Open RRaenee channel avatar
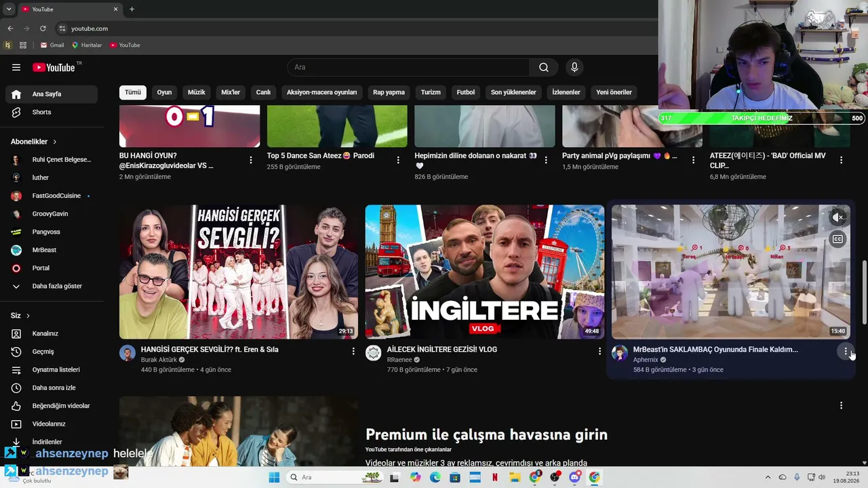Viewport: 868px width, 488px height. (374, 353)
